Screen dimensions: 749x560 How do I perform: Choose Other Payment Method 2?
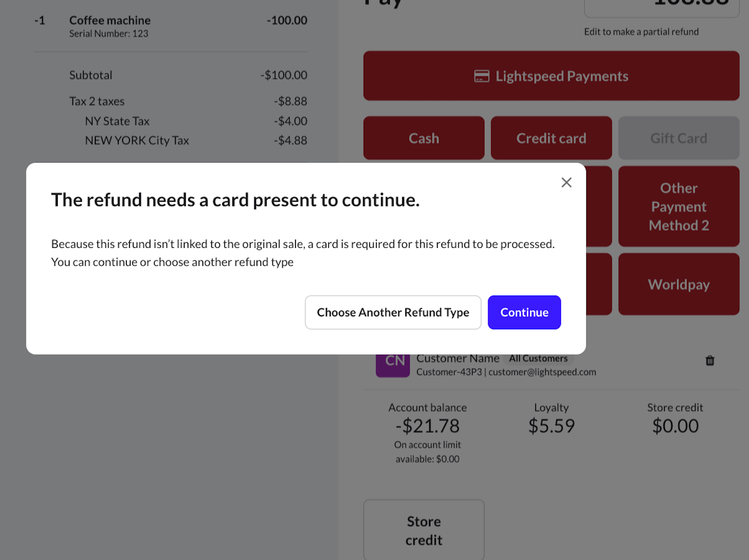[678, 207]
